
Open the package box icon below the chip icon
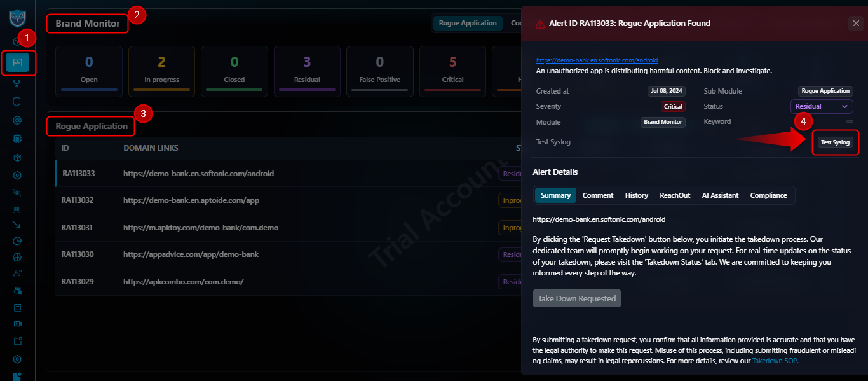click(17, 156)
